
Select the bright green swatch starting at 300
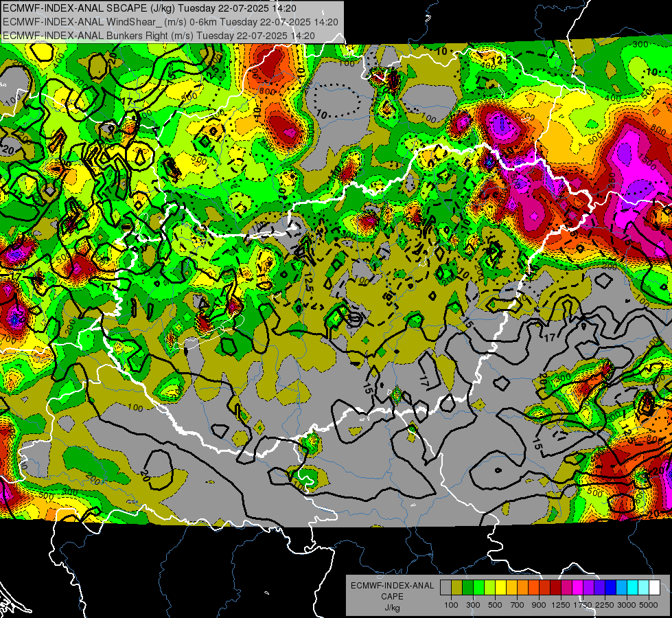click(478, 588)
